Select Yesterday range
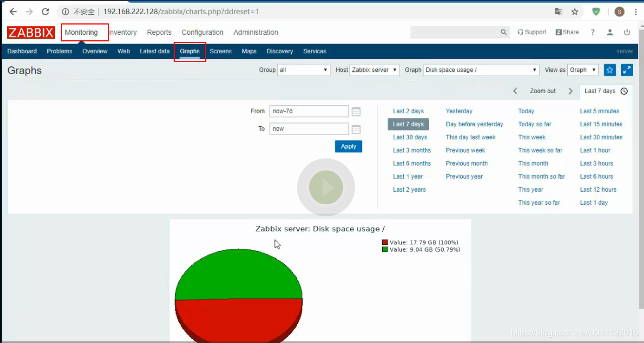 coord(459,111)
